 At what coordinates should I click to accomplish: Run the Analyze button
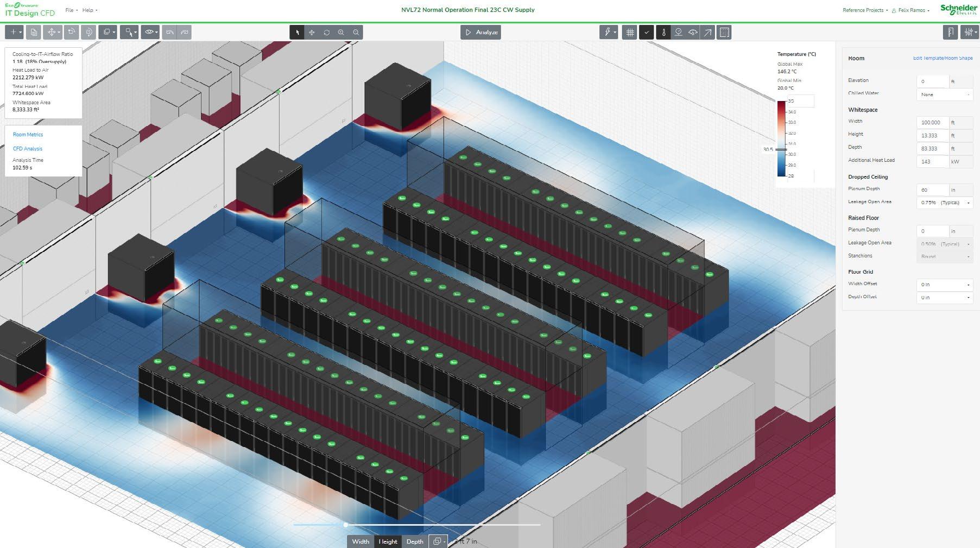pos(480,33)
